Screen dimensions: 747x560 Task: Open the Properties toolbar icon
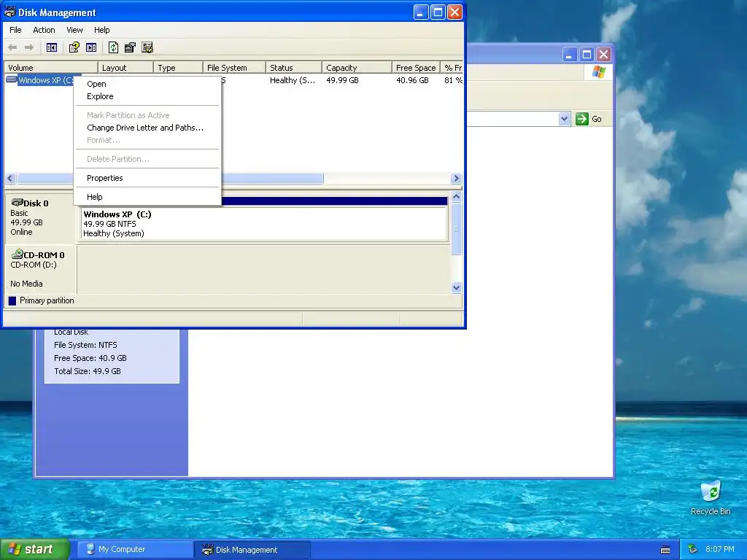(x=130, y=47)
